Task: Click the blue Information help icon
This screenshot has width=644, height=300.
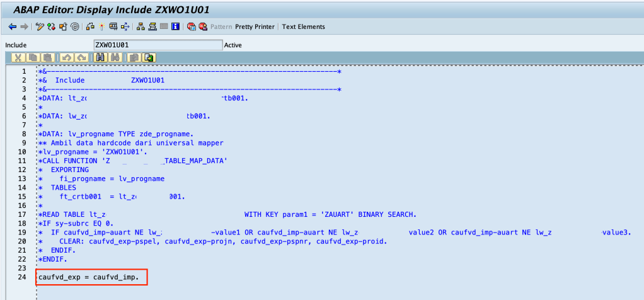Action: pyautogui.click(x=176, y=26)
